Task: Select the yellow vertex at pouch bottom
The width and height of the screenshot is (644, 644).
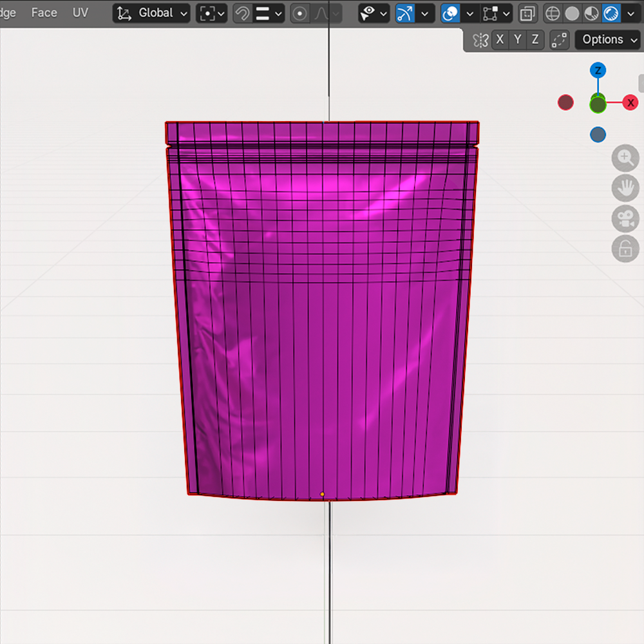Action: click(322, 495)
